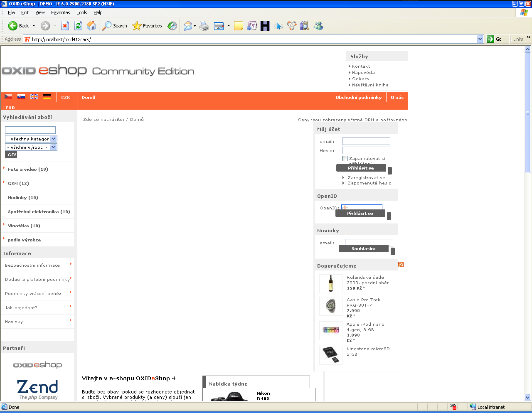Select the German flag language icon

pos(47,96)
